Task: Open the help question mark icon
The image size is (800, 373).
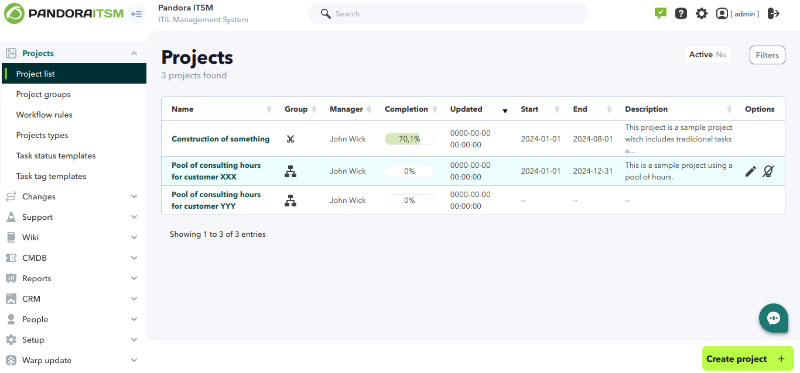Action: click(681, 14)
